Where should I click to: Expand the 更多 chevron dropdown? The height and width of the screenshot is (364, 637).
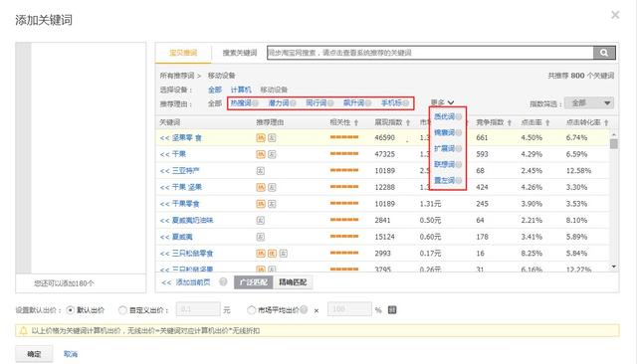(x=451, y=103)
